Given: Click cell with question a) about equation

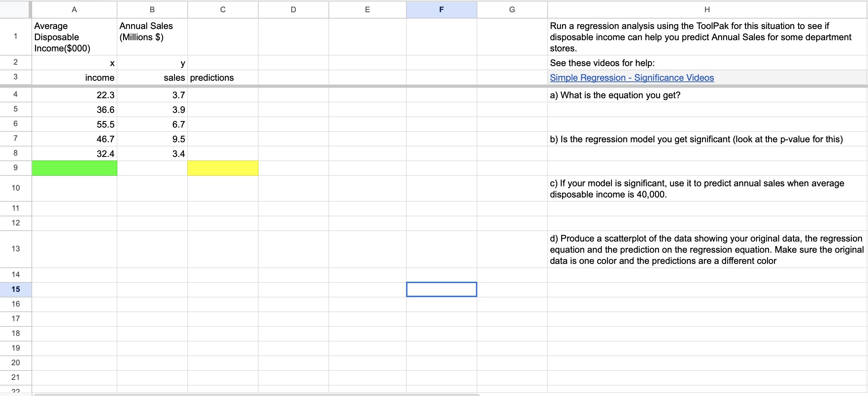Looking at the screenshot, I should (707, 95).
